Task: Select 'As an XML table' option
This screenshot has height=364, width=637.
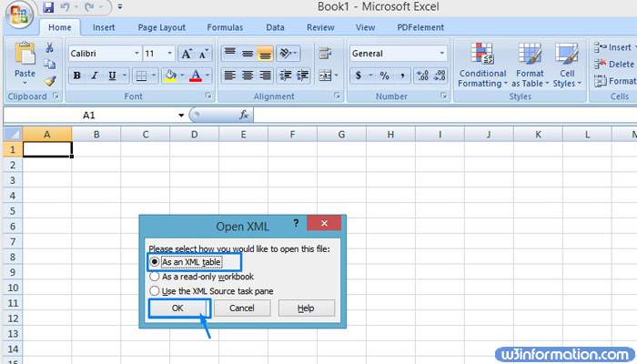Action: [186, 262]
